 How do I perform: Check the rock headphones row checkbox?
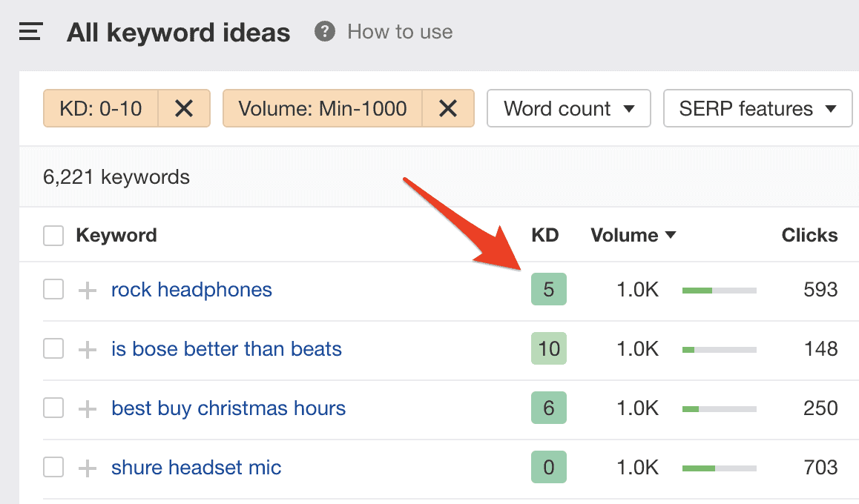(x=53, y=290)
